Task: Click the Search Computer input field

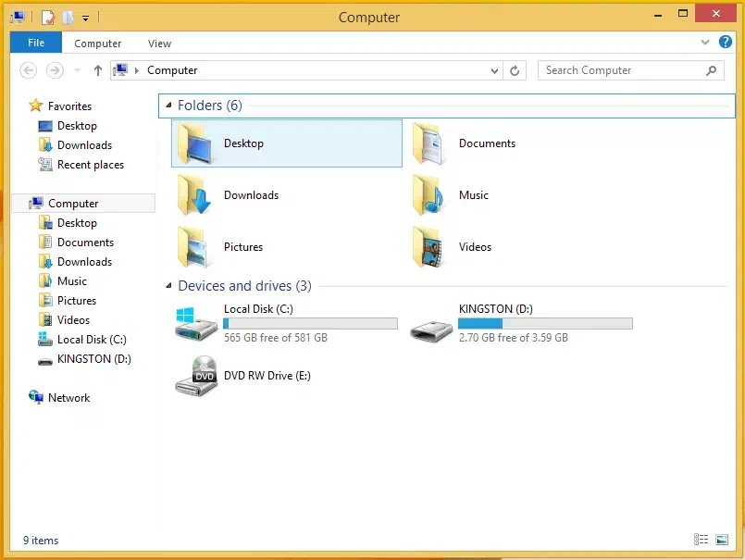Action: click(x=620, y=70)
